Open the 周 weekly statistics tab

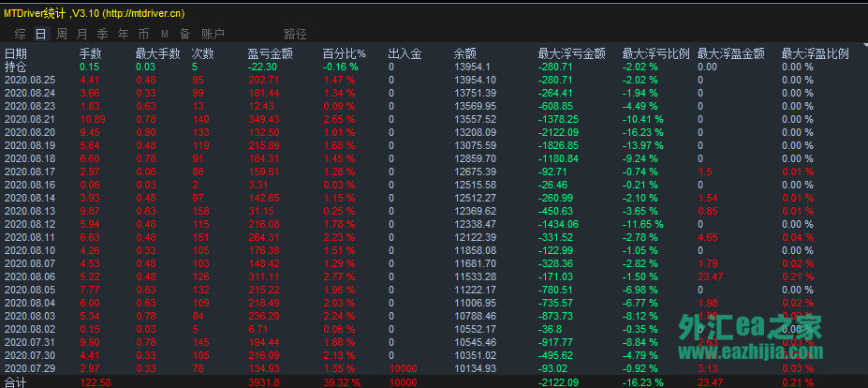point(62,34)
